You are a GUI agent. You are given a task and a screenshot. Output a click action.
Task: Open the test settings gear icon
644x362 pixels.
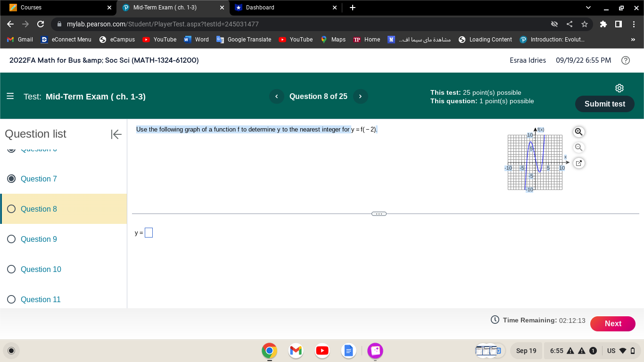click(x=619, y=88)
